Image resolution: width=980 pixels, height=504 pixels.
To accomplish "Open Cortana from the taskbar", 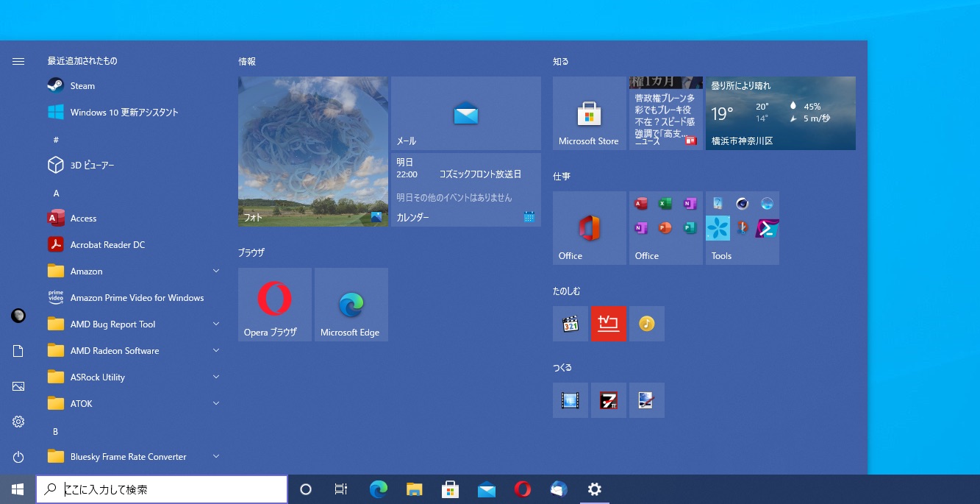I will 306,489.
